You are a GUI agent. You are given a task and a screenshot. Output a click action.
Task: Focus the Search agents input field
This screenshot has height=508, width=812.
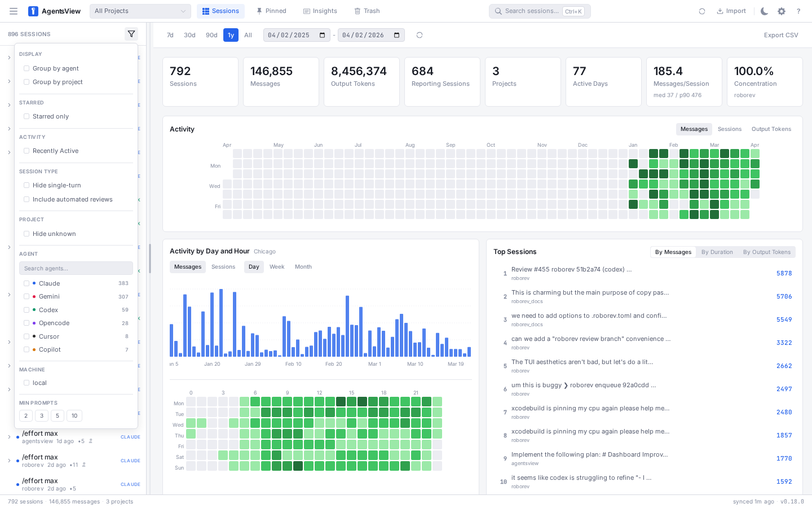click(x=76, y=268)
